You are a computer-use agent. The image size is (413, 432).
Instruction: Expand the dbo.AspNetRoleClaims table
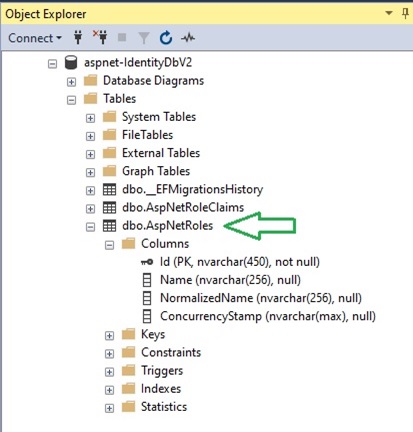[x=90, y=209]
